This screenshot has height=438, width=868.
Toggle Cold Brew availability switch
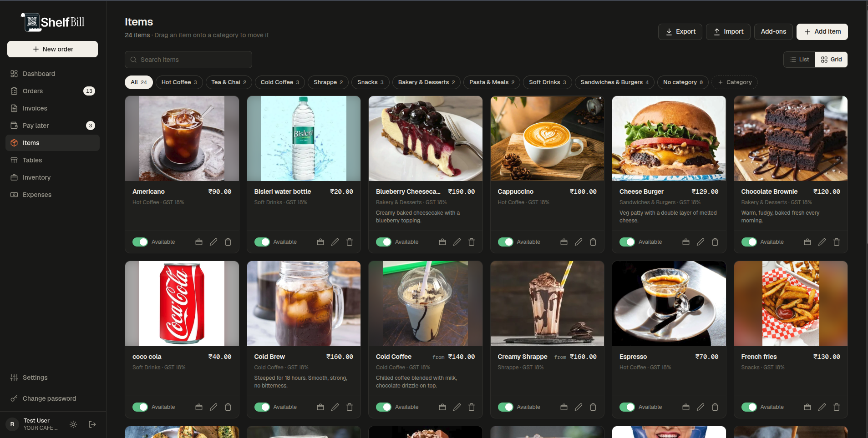262,407
